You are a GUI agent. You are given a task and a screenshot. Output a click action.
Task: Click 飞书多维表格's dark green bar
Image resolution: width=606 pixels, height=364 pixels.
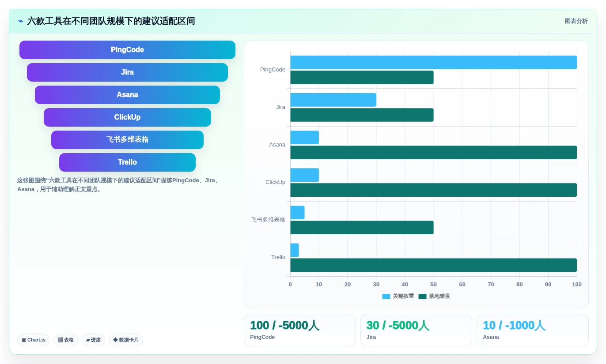pyautogui.click(x=362, y=227)
